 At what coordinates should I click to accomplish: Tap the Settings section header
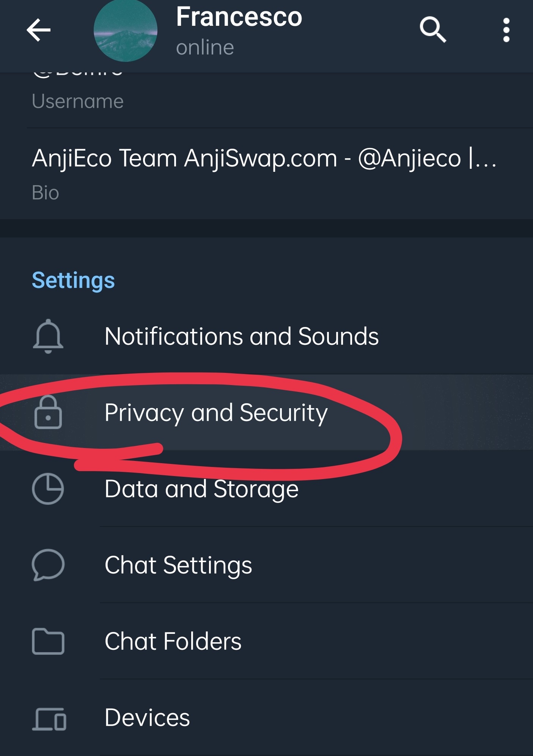pos(73,280)
